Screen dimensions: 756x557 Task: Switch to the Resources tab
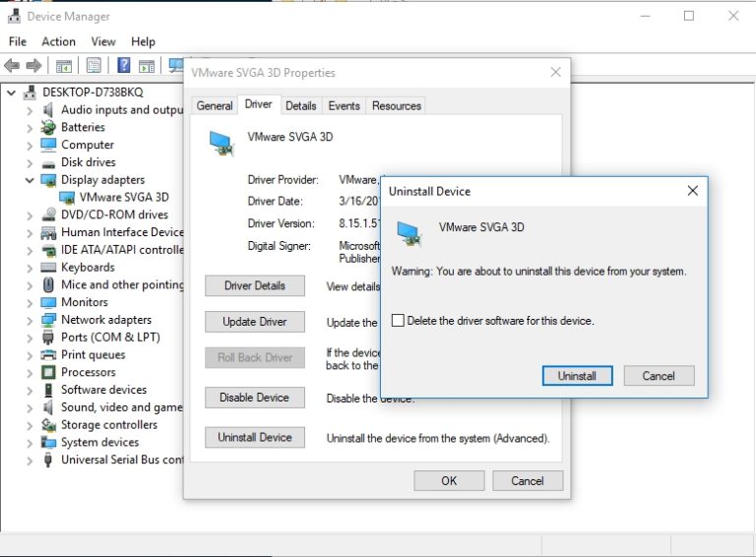(x=397, y=106)
